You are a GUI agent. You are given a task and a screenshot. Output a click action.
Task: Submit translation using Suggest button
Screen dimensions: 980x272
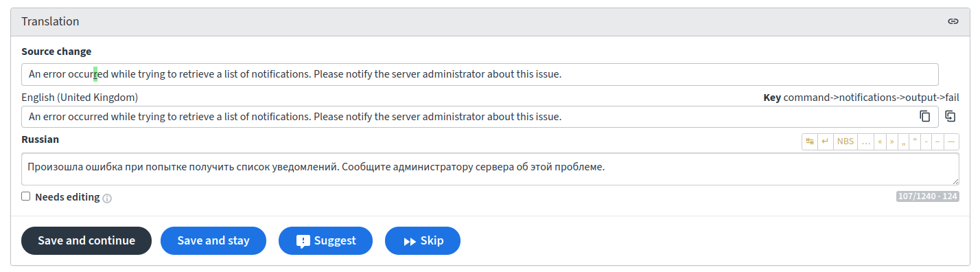tap(325, 240)
